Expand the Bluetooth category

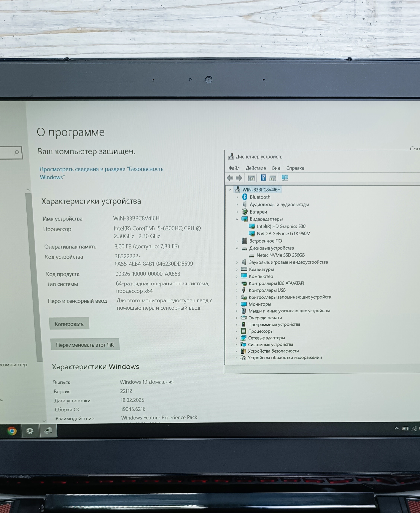pos(237,197)
